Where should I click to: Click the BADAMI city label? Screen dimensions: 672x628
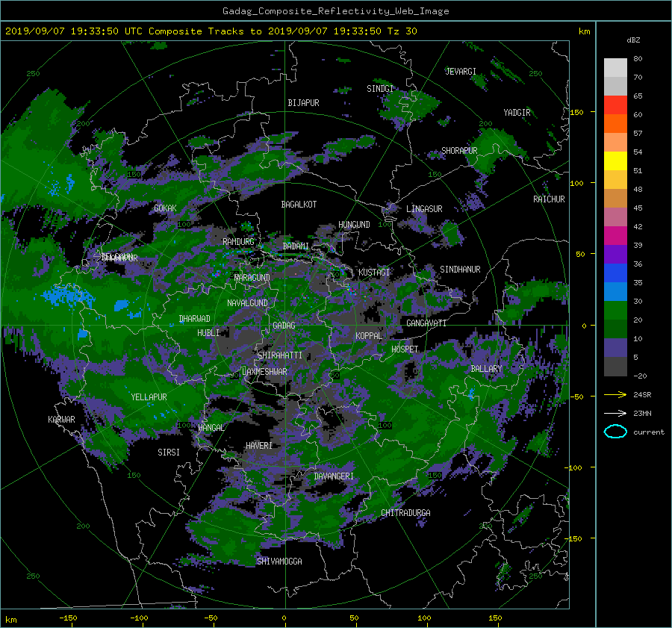click(x=296, y=246)
